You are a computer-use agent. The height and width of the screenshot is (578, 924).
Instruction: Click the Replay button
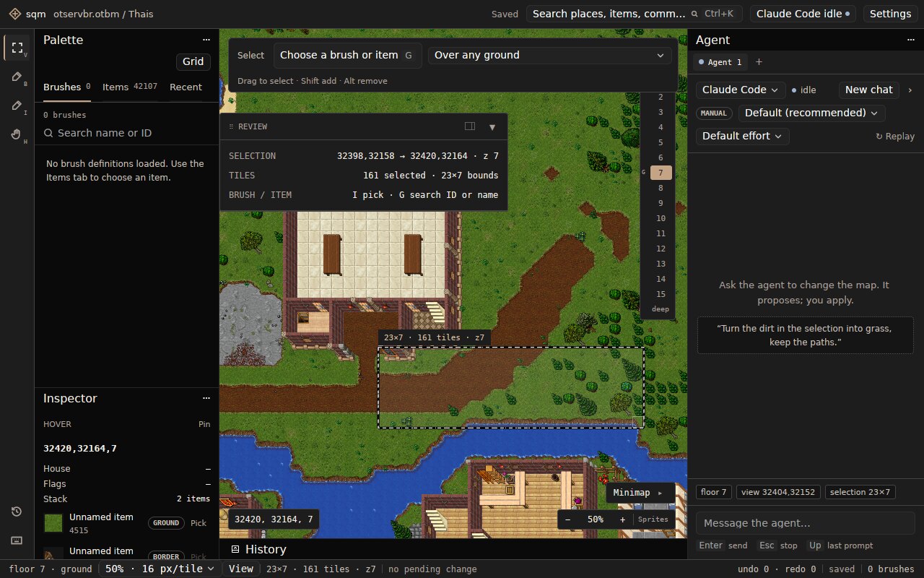(x=895, y=136)
